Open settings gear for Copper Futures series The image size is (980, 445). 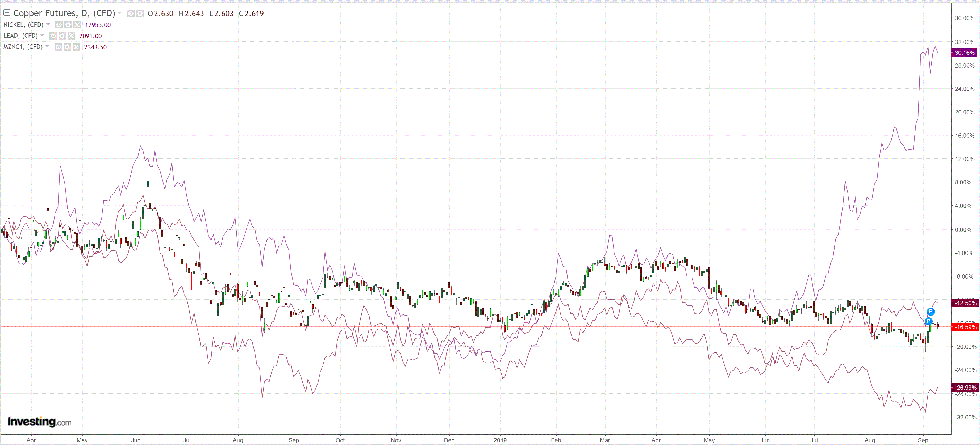coord(140,14)
